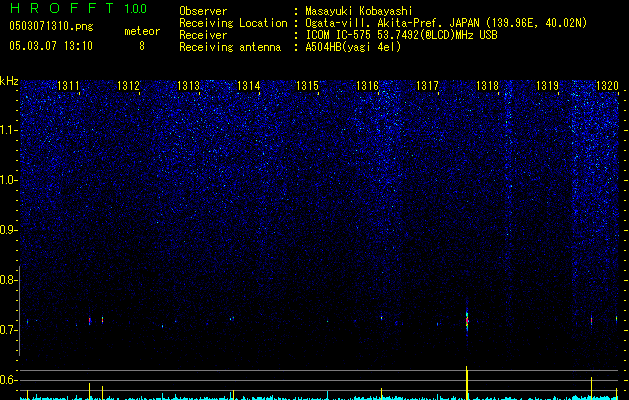Viewport: 629px width, 400px height.
Task: Click the 1319 time marker
Action: tap(548, 86)
